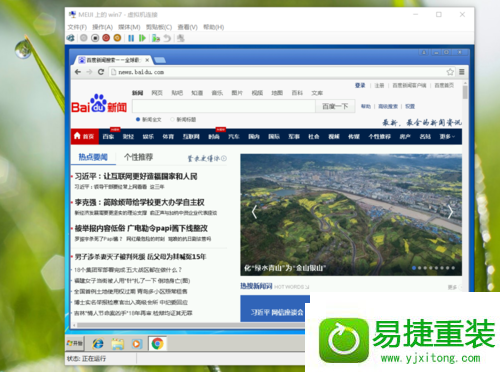The height and width of the screenshot is (372, 500).
Task: Switch to the 个性推荐 tab
Action: (x=138, y=157)
